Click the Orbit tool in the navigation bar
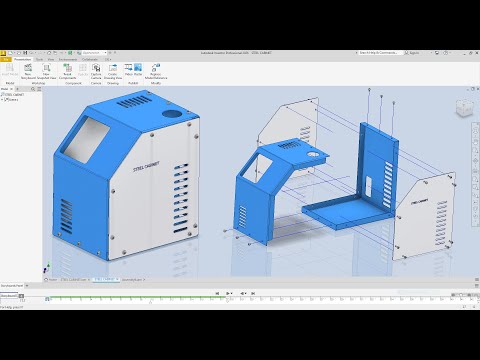 [476, 161]
